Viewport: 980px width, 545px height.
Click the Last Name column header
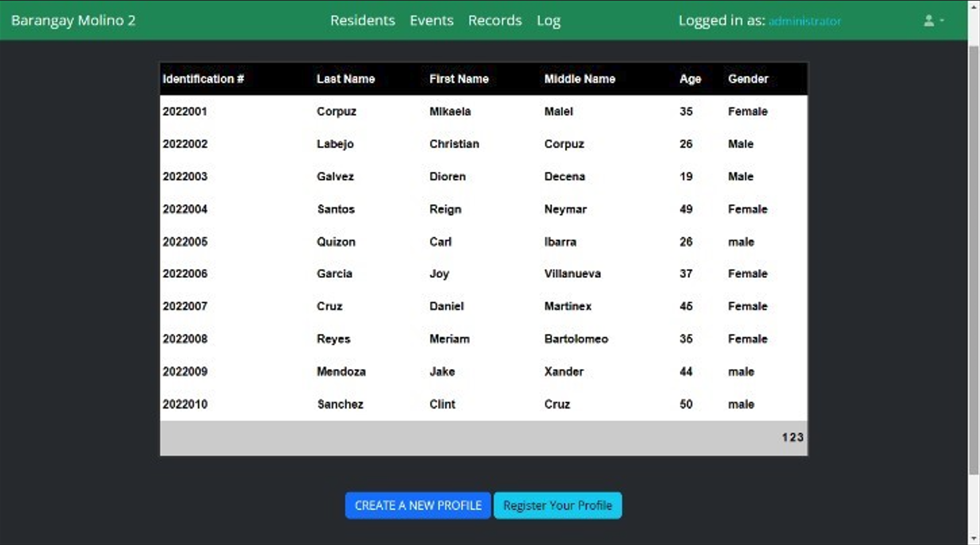(x=345, y=79)
